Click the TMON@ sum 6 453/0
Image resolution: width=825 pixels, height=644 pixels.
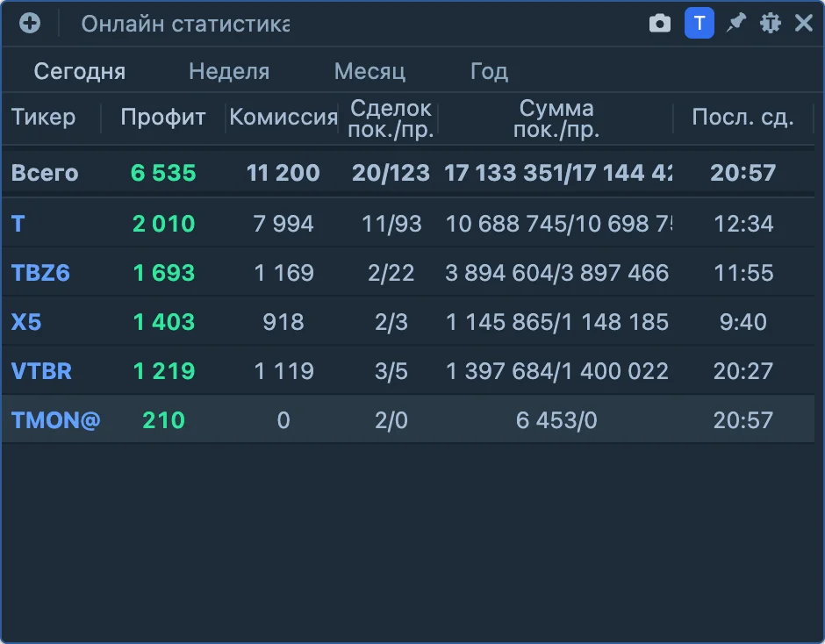556,420
